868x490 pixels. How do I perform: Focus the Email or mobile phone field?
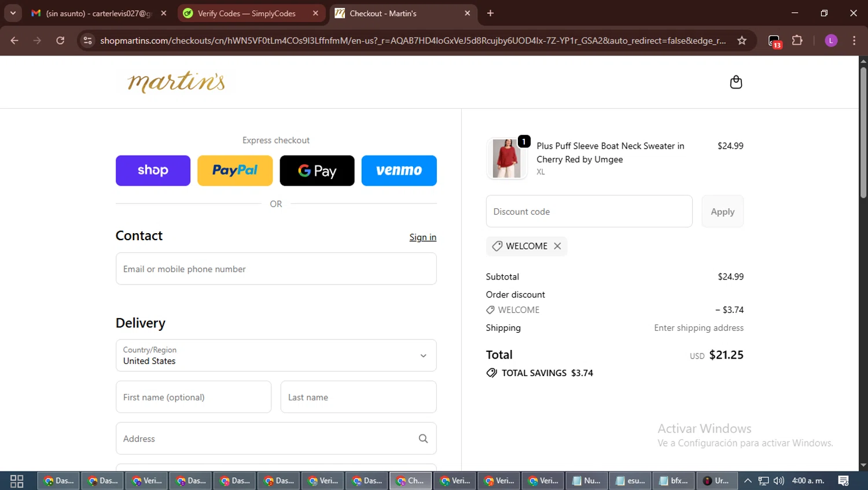(276, 268)
